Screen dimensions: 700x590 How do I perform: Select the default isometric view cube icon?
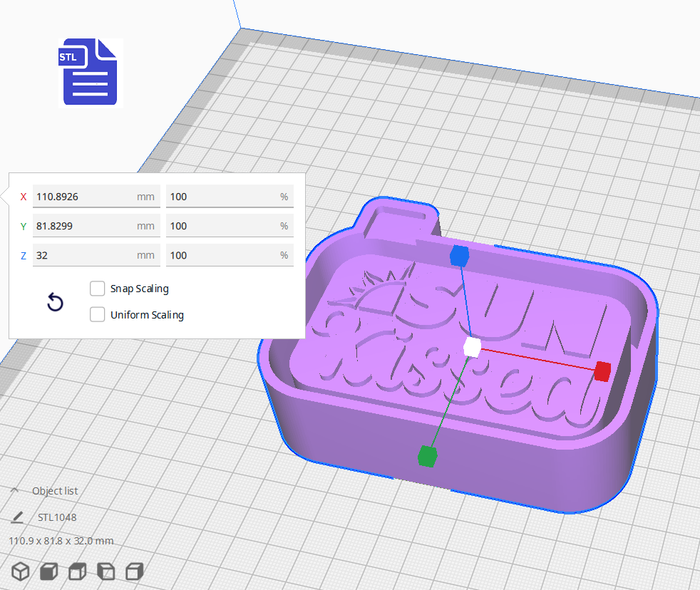[20, 571]
